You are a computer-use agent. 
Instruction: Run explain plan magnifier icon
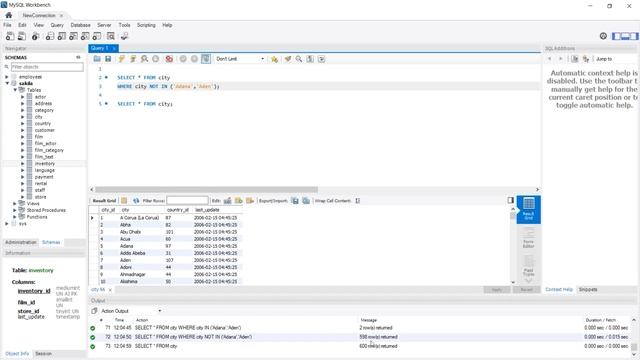pyautogui.click(x=144, y=59)
